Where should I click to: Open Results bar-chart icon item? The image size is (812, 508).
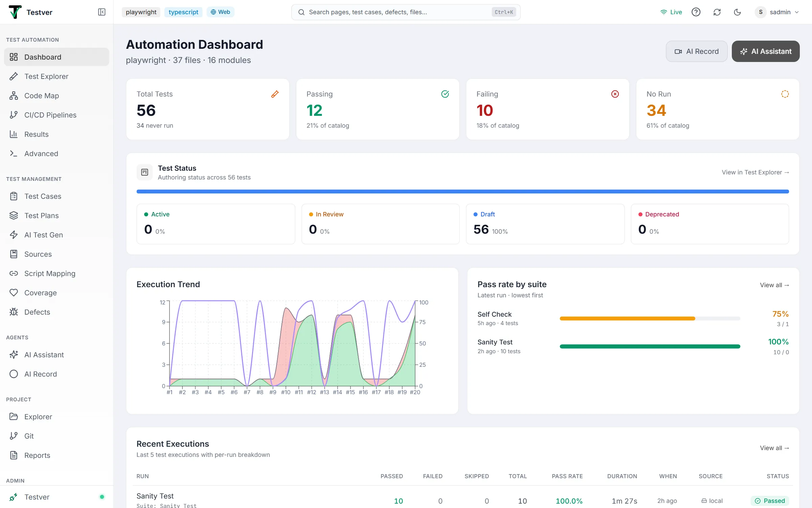(57, 134)
